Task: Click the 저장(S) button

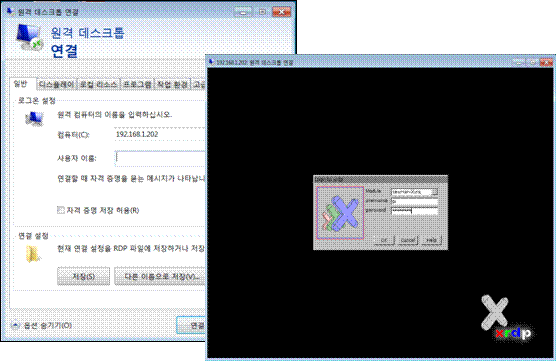Action: [83, 276]
